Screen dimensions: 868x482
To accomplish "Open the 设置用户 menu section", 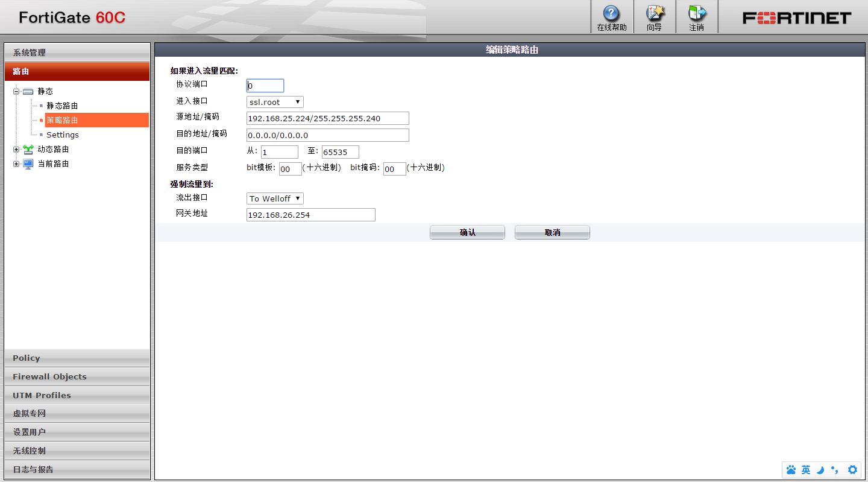I will 77,432.
